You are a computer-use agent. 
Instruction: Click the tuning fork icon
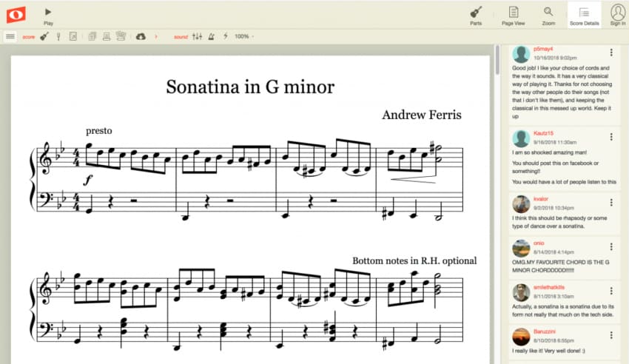(x=58, y=36)
